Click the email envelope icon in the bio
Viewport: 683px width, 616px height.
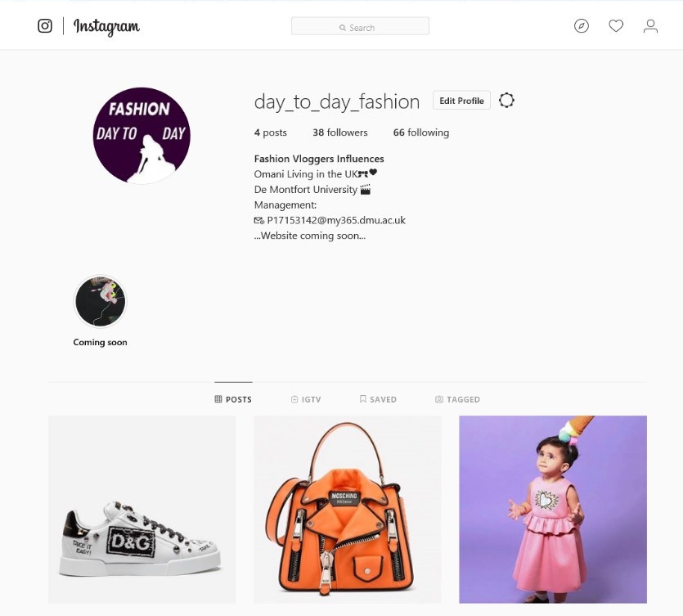(x=258, y=220)
